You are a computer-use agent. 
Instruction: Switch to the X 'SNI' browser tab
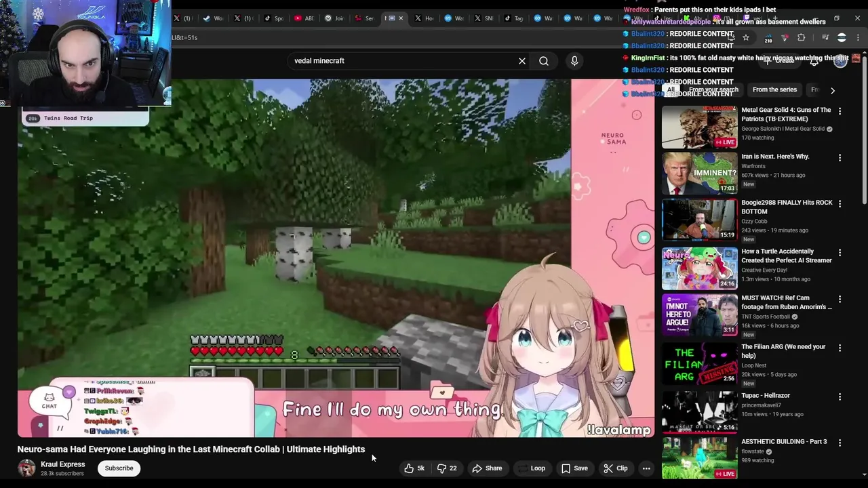click(x=483, y=18)
